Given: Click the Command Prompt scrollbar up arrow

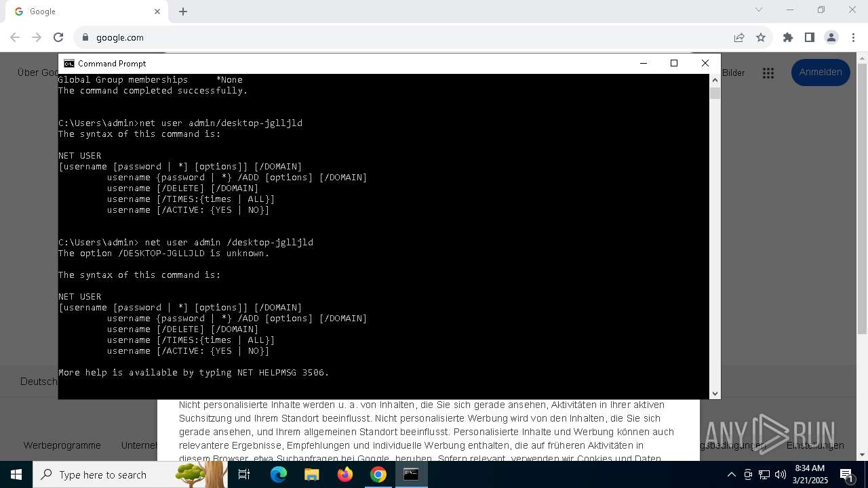Looking at the screenshot, I should coord(715,80).
